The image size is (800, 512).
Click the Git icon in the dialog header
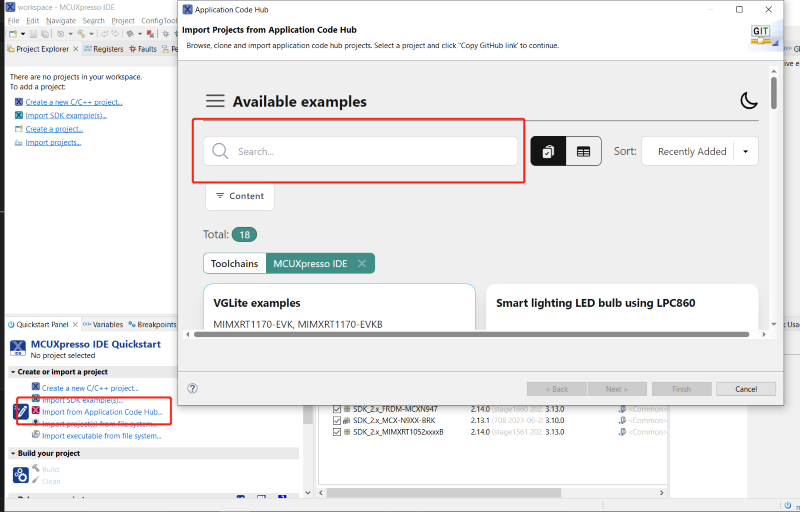(763, 35)
